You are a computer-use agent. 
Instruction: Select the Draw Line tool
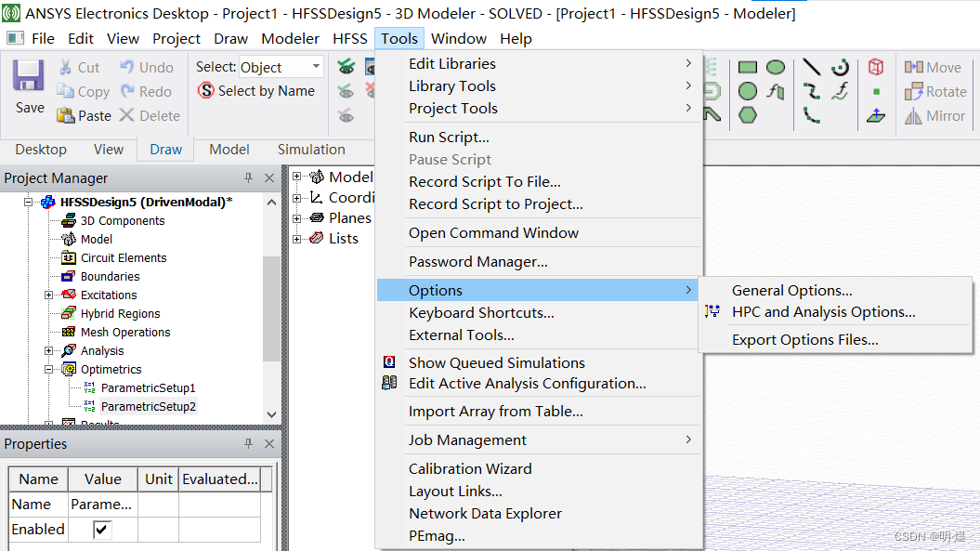tap(811, 67)
